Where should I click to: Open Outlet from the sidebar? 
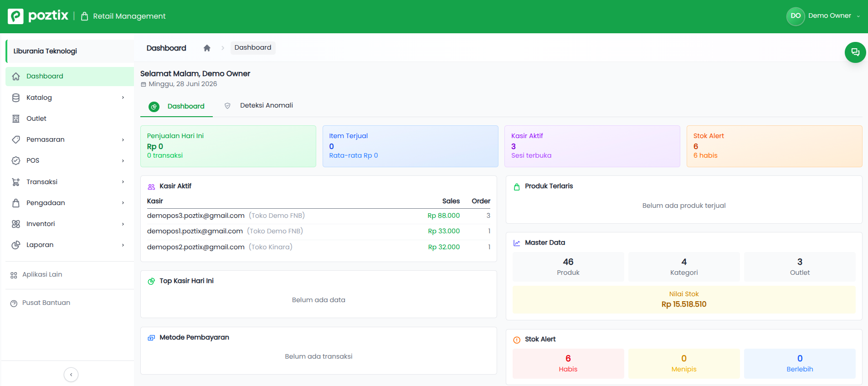(x=70, y=118)
